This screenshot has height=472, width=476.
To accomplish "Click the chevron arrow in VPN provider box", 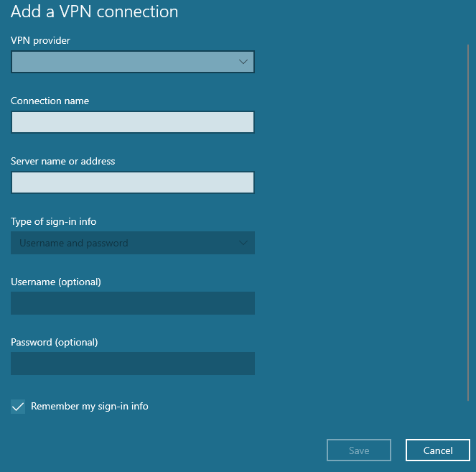I will click(x=243, y=63).
